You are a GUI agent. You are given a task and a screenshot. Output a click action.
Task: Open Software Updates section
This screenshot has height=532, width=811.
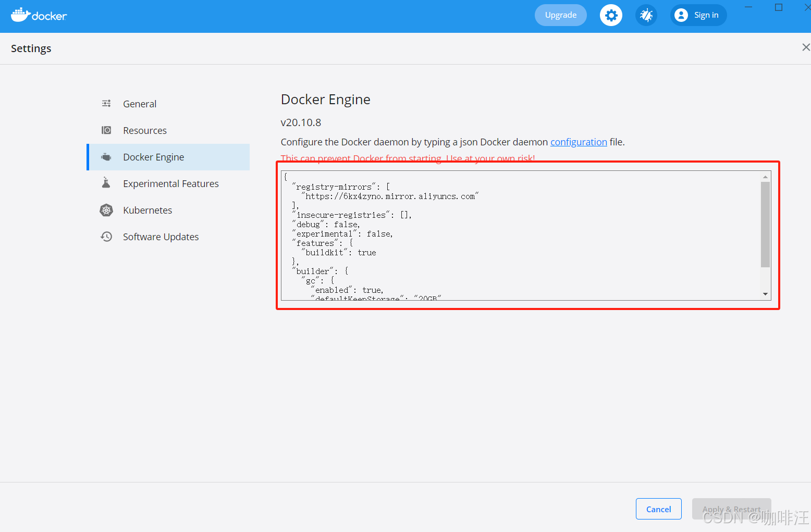click(x=168, y=237)
